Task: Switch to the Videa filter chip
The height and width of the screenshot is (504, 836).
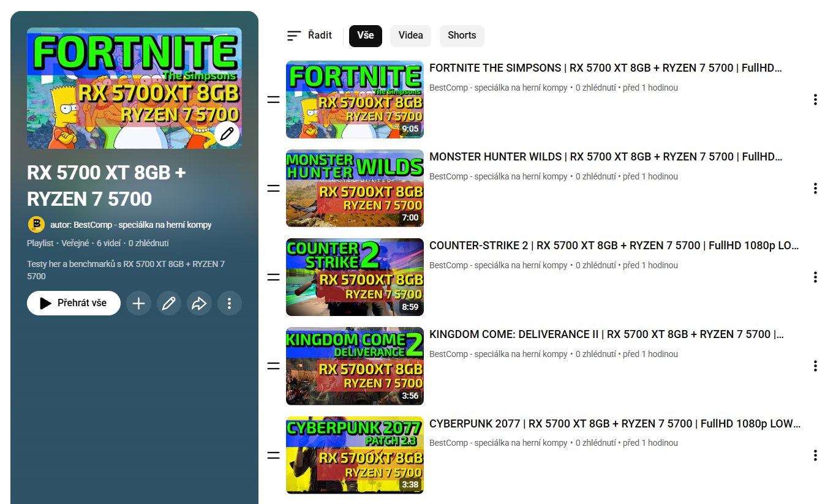Action: [x=410, y=36]
